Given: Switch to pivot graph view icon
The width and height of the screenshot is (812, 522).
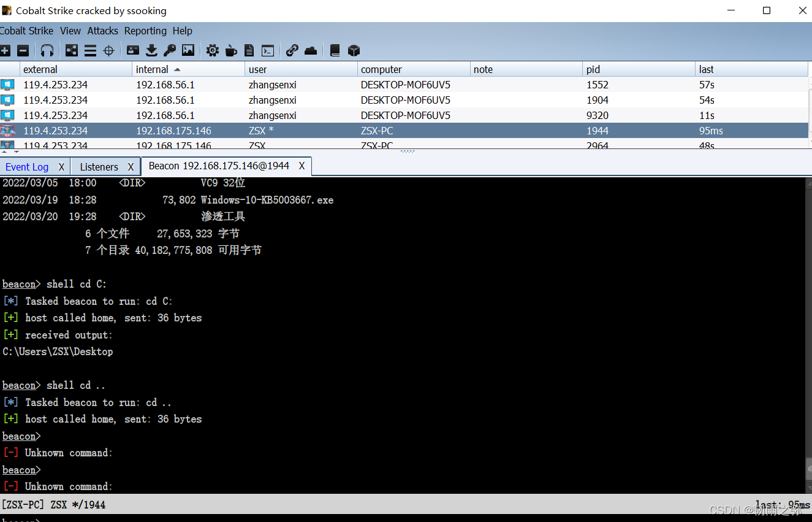Looking at the screenshot, I should (x=72, y=50).
